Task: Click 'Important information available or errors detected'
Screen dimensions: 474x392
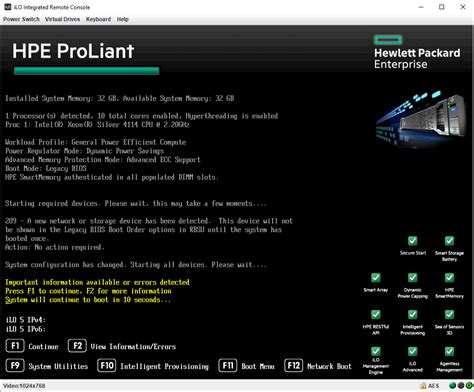Action: (97, 282)
